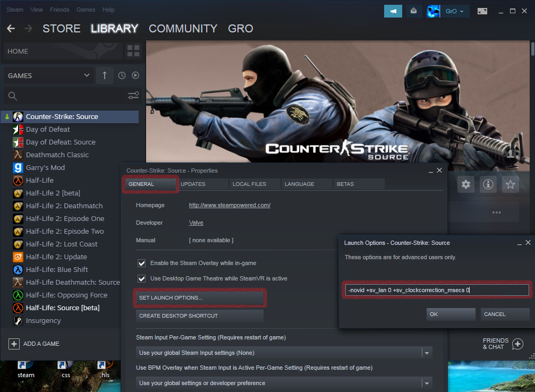Screen dimensions: 535x392
Task: Open the Valve developer link
Action: coord(196,223)
